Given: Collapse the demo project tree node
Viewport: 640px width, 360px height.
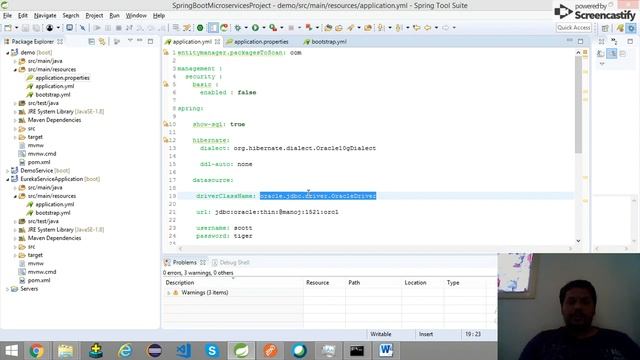Looking at the screenshot, I should 7,53.
